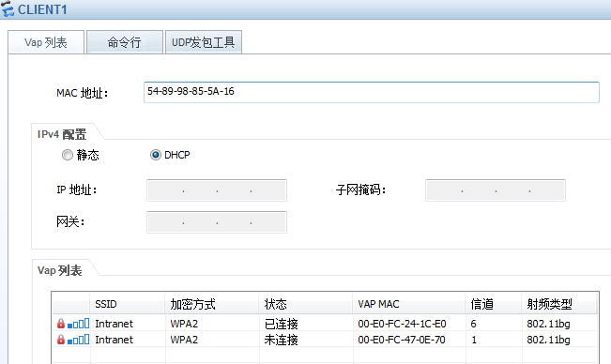Click lock icon of connected Intranet row
The height and width of the screenshot is (364, 611).
click(x=61, y=324)
